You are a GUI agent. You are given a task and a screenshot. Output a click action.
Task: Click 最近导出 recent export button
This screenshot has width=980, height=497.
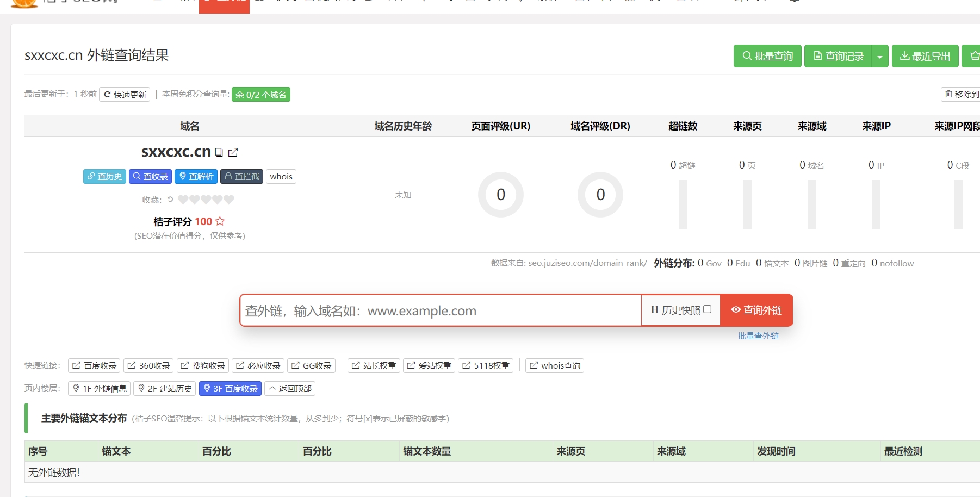pos(925,56)
